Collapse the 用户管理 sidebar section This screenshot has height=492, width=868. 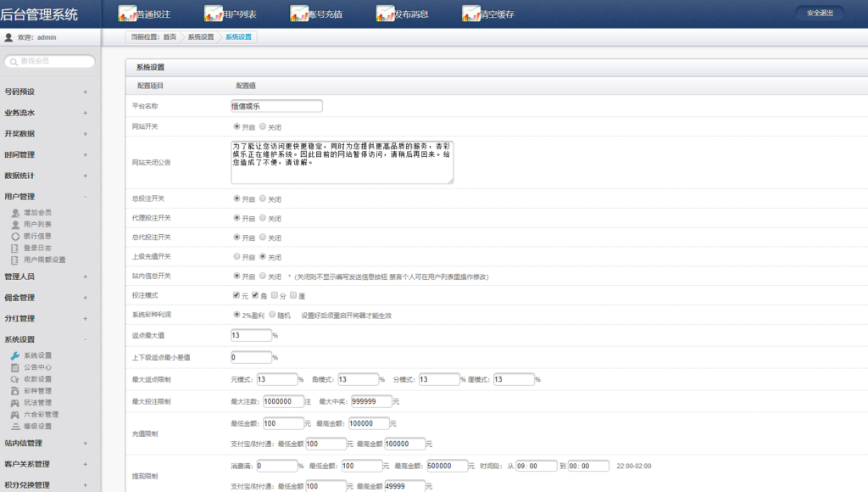(85, 197)
